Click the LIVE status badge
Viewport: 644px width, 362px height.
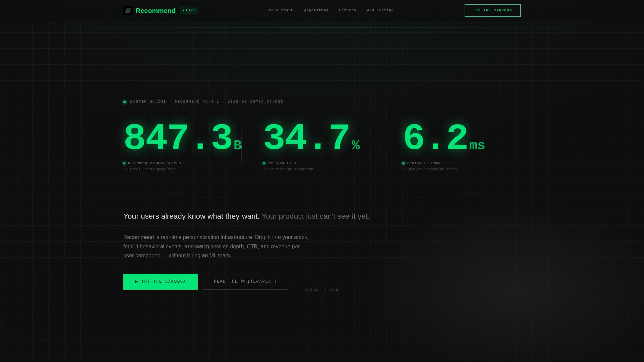pyautogui.click(x=189, y=10)
